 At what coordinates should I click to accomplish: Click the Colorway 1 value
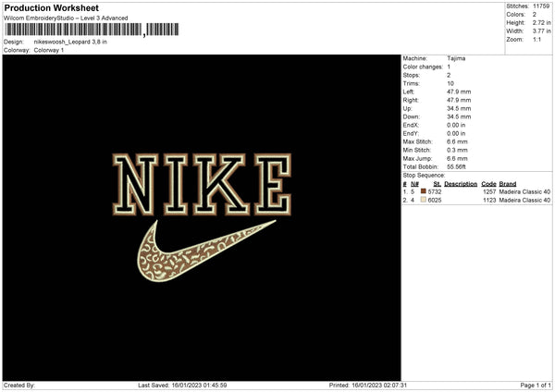[x=49, y=50]
